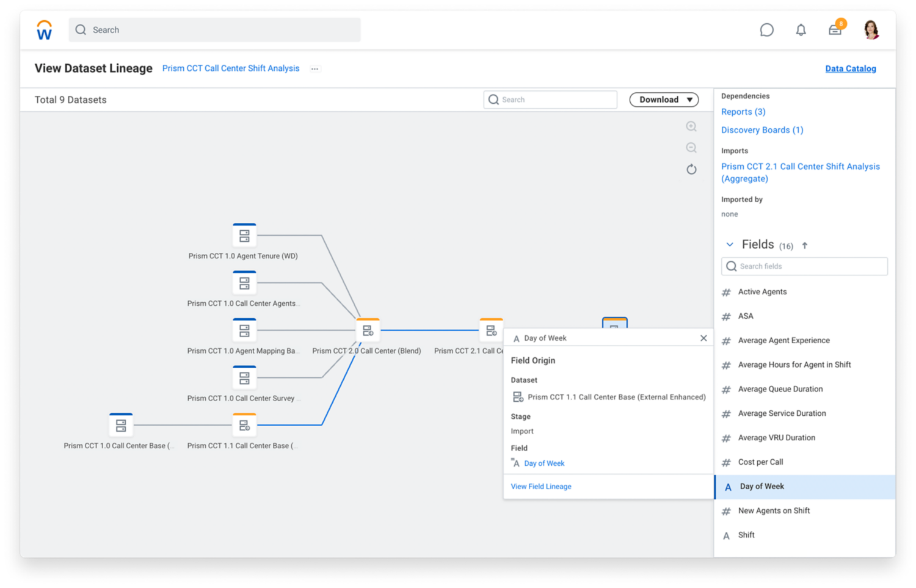The image size is (916, 588).
Task: Click View Field Lineage link
Action: [x=541, y=487]
